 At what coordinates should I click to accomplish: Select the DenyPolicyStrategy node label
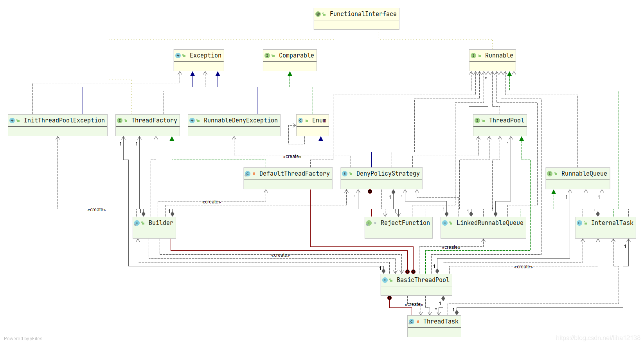[388, 174]
